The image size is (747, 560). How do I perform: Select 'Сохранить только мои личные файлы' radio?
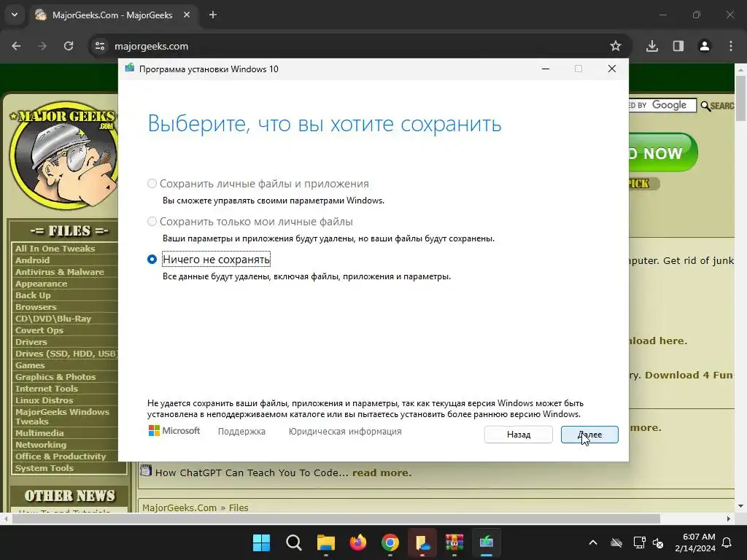click(x=152, y=222)
